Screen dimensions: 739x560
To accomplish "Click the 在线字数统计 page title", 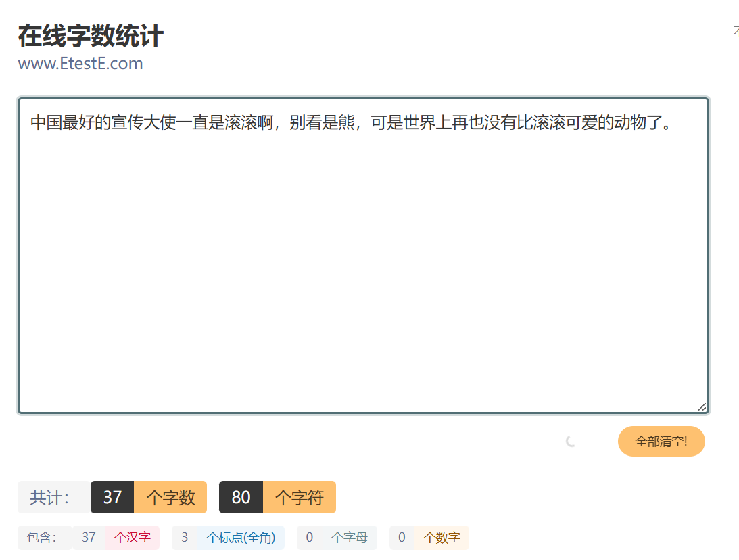I will point(91,36).
